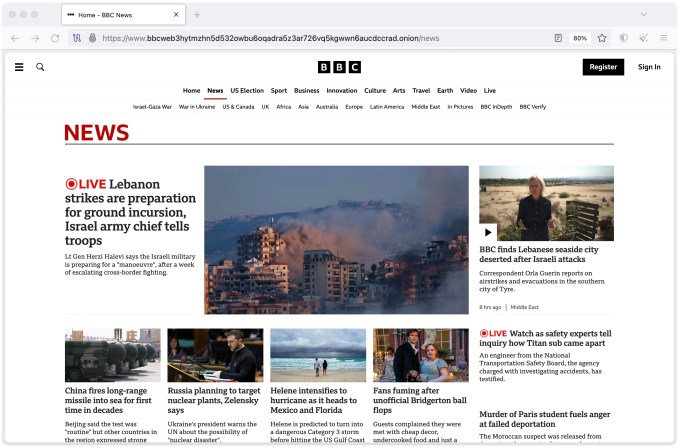Go back with browser back arrow
Viewport: 680px width, 448px height.
[15, 38]
